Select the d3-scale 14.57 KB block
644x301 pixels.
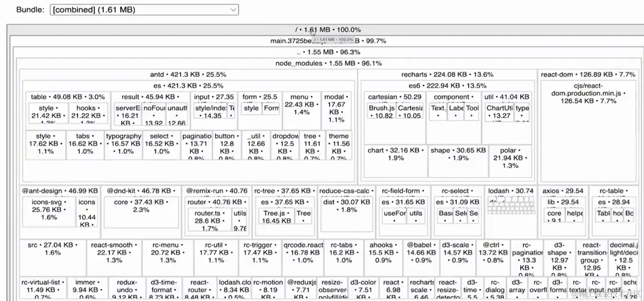pyautogui.click(x=458, y=257)
